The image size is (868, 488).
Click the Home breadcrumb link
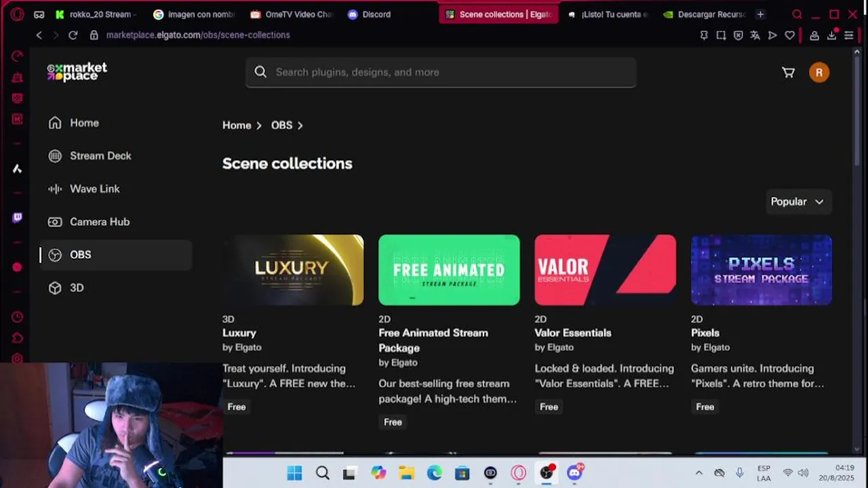(x=237, y=125)
